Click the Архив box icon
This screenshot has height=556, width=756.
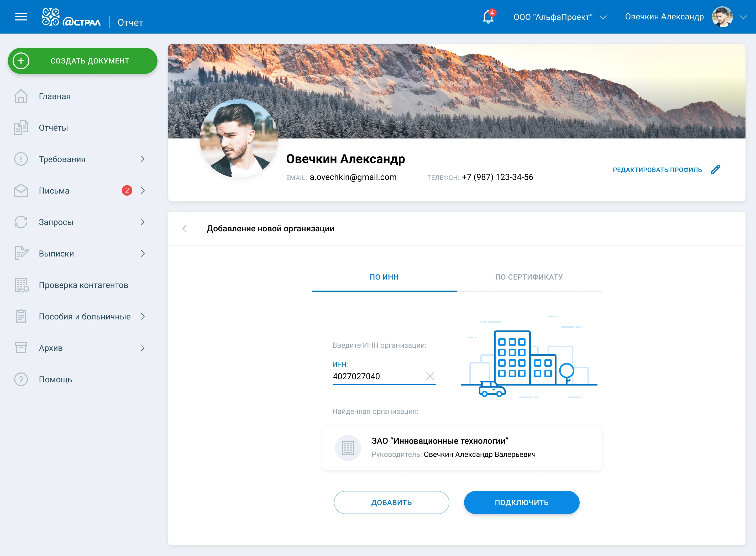tap(21, 348)
